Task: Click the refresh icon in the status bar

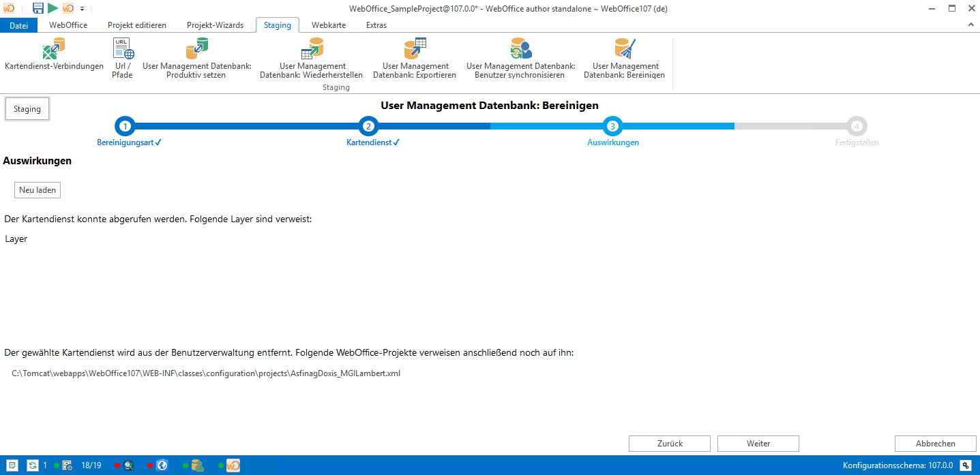Action: point(32,465)
